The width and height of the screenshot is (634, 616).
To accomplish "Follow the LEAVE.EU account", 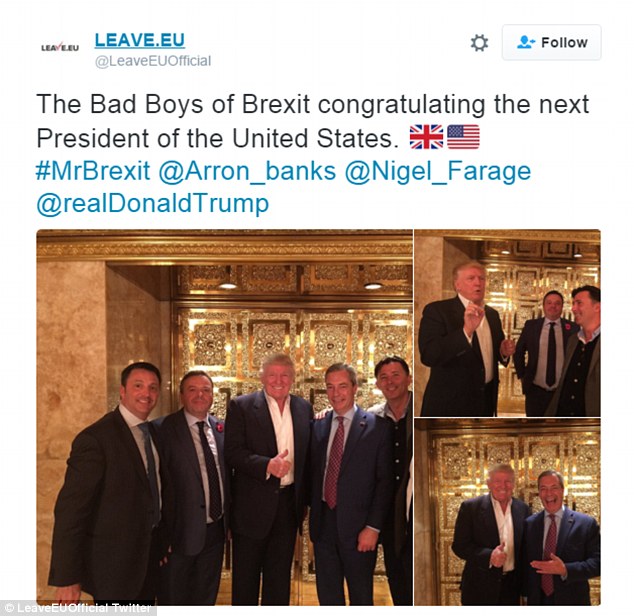I will [x=552, y=42].
